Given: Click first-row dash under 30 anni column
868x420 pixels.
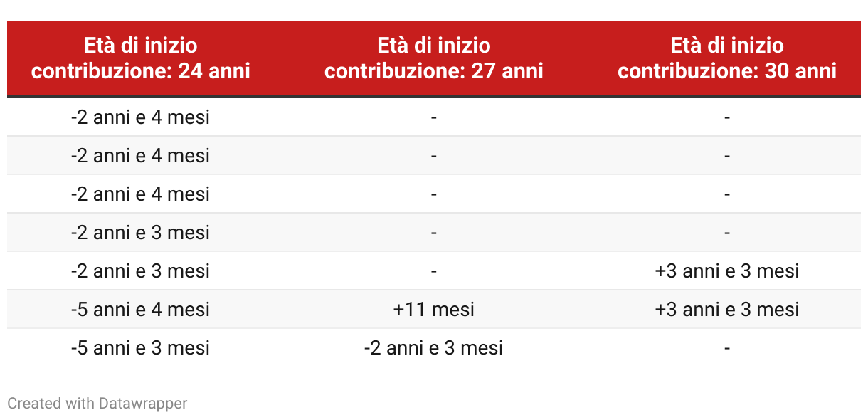Looking at the screenshot, I should [x=727, y=117].
